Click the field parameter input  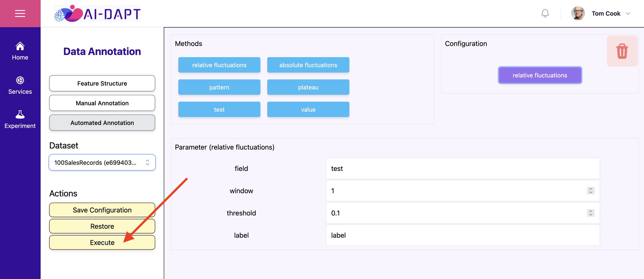point(462,168)
